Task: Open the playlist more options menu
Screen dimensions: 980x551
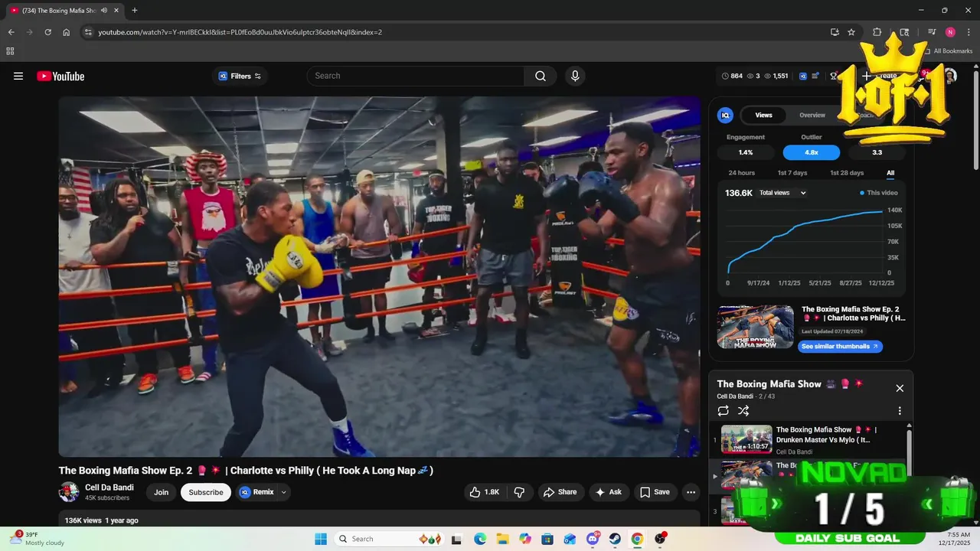Action: tap(900, 411)
